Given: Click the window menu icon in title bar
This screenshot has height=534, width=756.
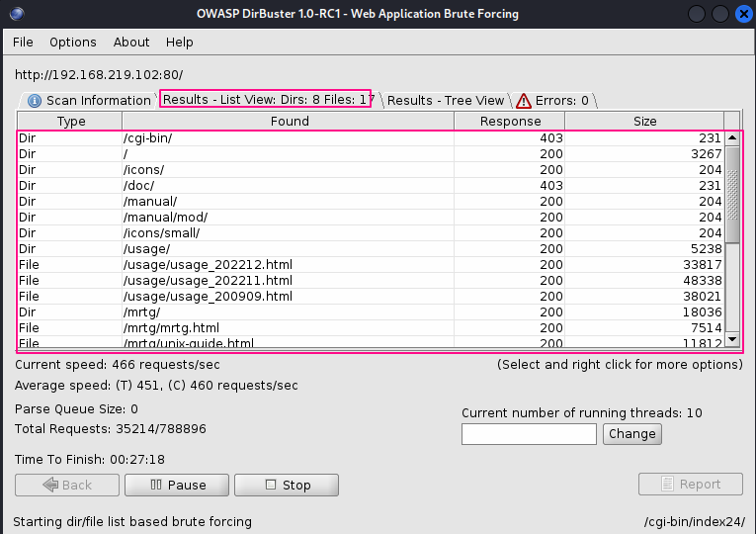Looking at the screenshot, I should coord(16,14).
